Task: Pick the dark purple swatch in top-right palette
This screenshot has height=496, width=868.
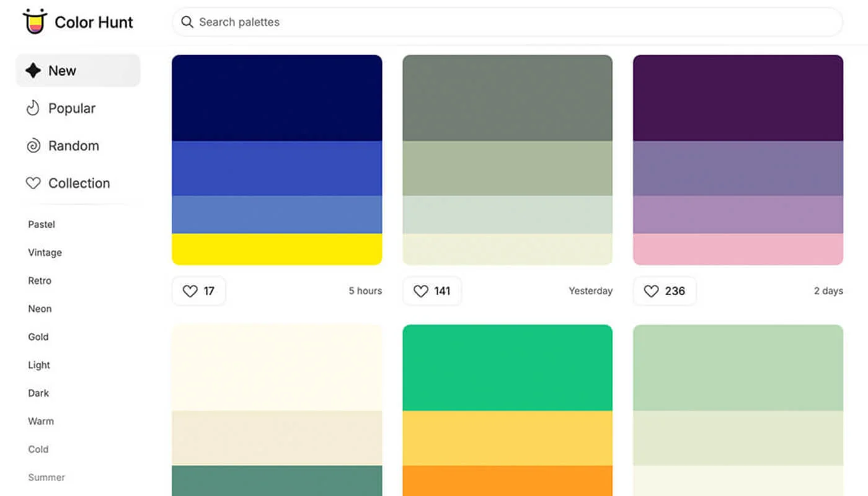Action: (x=738, y=98)
